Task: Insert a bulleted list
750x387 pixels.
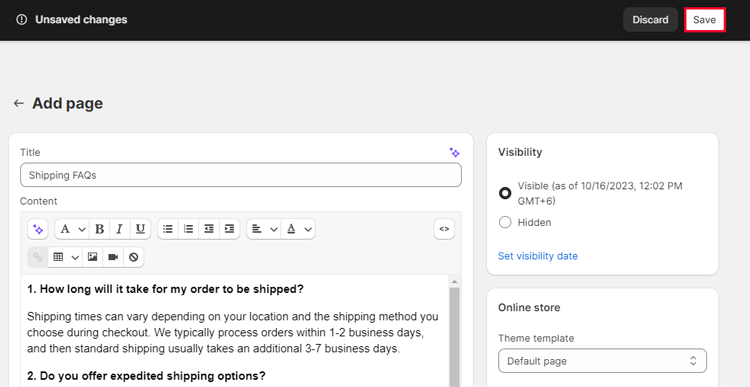Action: [x=168, y=229]
